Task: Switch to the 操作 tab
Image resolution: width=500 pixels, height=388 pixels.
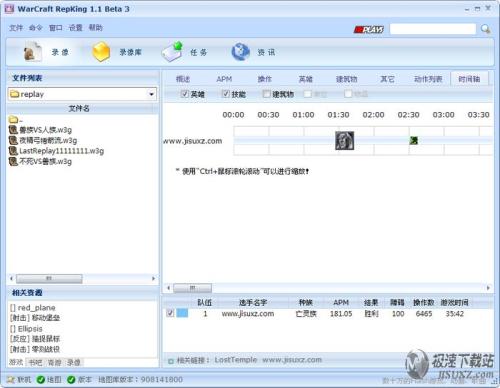Action: pos(265,79)
